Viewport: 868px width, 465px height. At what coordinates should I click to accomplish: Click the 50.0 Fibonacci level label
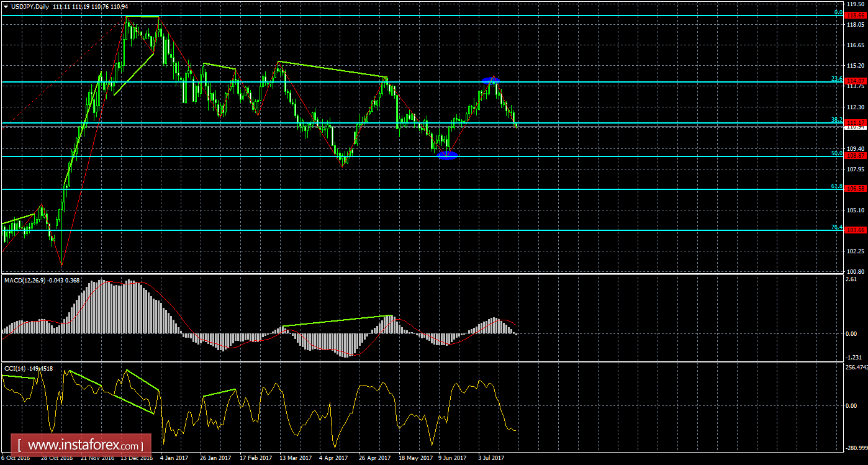pyautogui.click(x=836, y=153)
